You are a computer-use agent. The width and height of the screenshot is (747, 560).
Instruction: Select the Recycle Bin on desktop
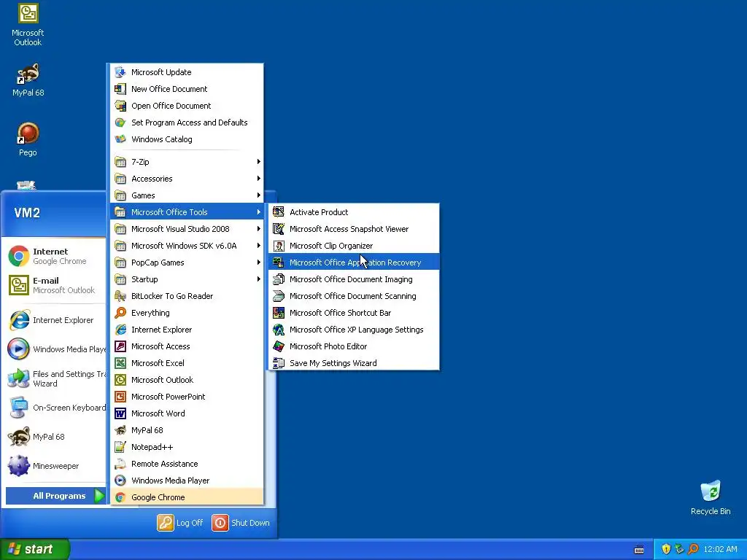[711, 497]
